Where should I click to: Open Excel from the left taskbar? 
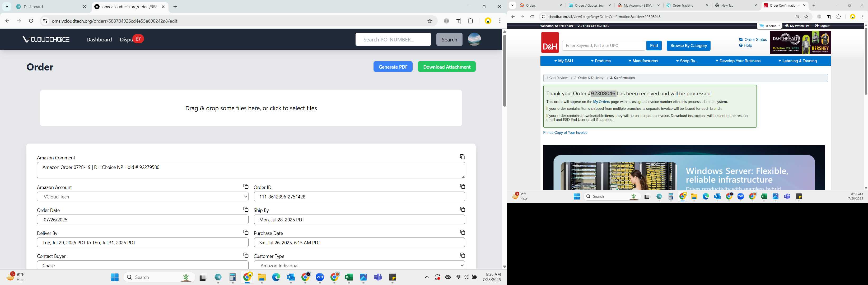click(x=349, y=277)
